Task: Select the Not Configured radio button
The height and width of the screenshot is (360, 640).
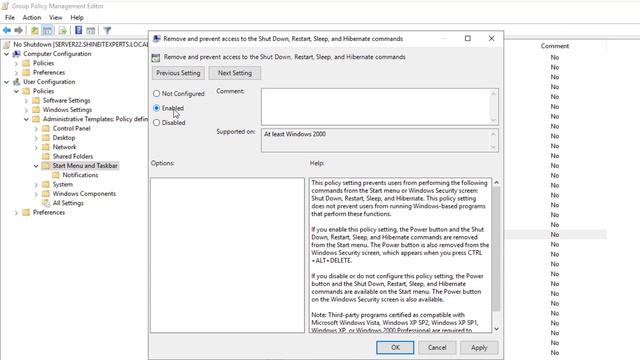Action: click(156, 93)
